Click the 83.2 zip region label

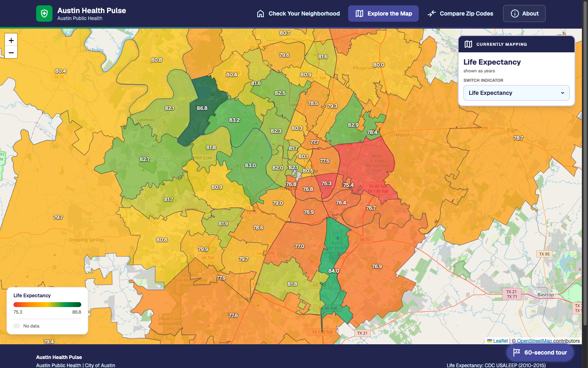point(234,120)
